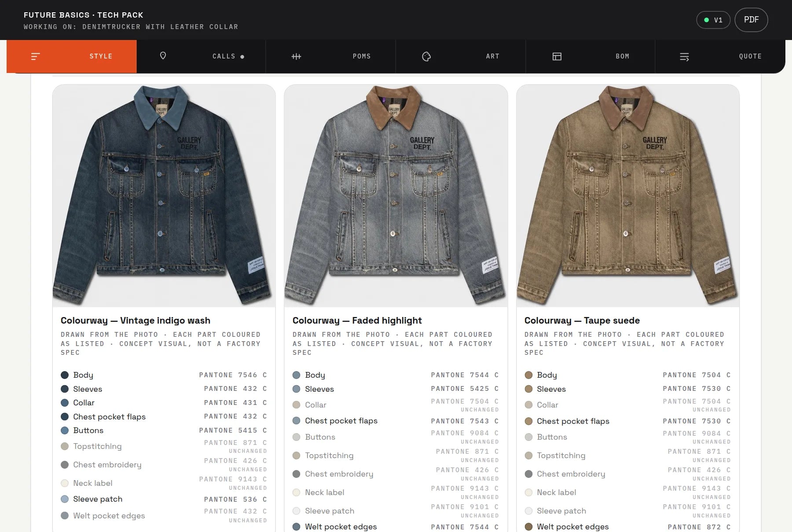The height and width of the screenshot is (532, 792).
Task: Click 'PANTONE 5425 C' in Faded highlight
Action: click(465, 389)
